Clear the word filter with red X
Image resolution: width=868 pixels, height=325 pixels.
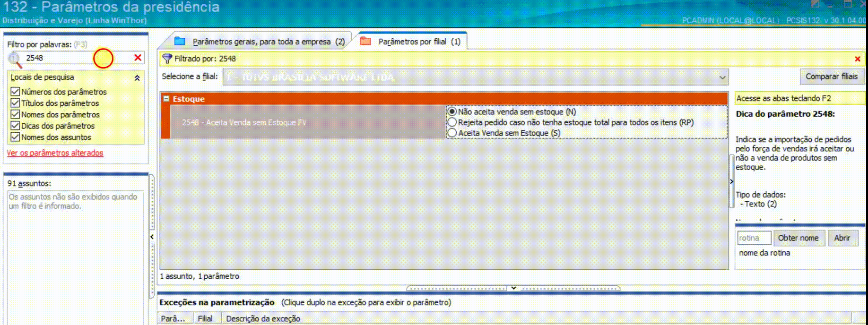click(138, 58)
